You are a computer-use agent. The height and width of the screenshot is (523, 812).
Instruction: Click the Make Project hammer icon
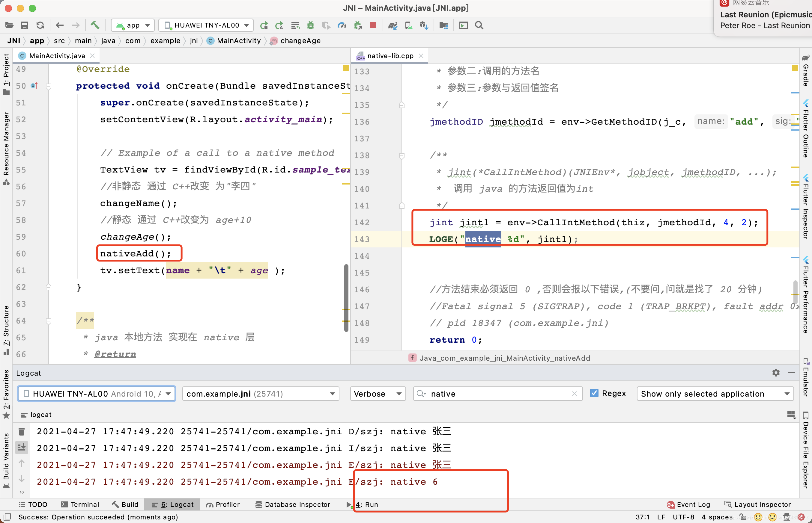pyautogui.click(x=95, y=25)
